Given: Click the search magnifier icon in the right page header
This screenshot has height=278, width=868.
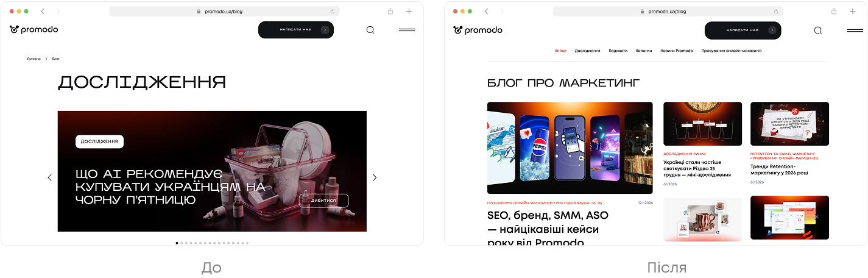Looking at the screenshot, I should click(818, 30).
